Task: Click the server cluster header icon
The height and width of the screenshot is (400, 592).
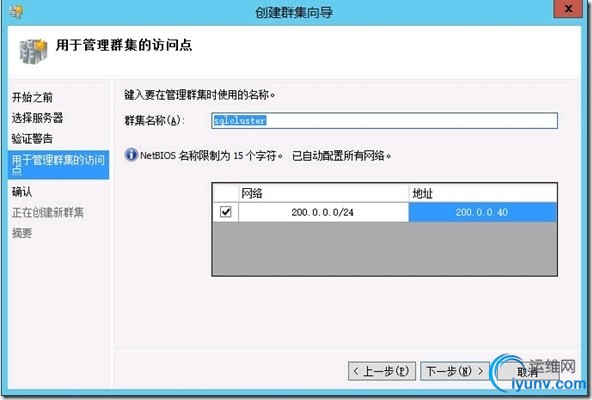Action: click(x=34, y=51)
